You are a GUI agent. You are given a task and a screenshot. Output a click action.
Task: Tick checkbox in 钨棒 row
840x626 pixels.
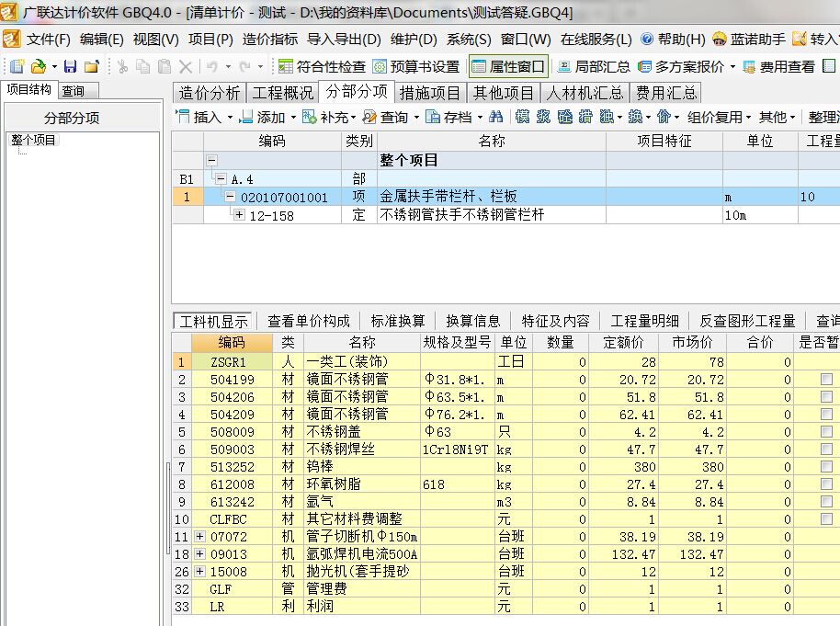(826, 466)
